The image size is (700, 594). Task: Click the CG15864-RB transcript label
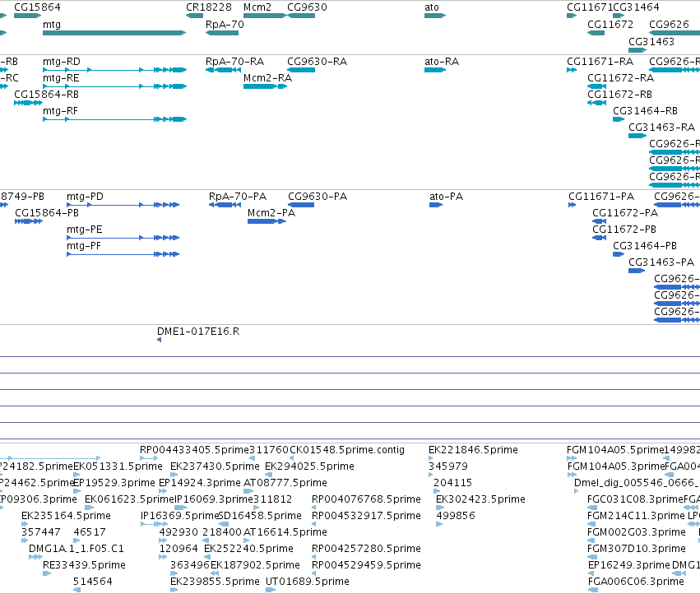(x=46, y=95)
